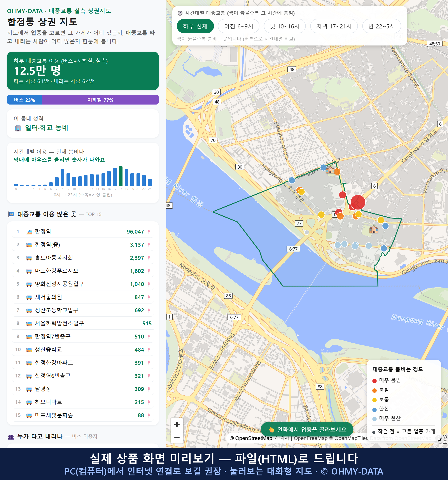448x480 pixels.
Task: Click the bus icon beside 홀트아동복지회
Action: coord(29,258)
